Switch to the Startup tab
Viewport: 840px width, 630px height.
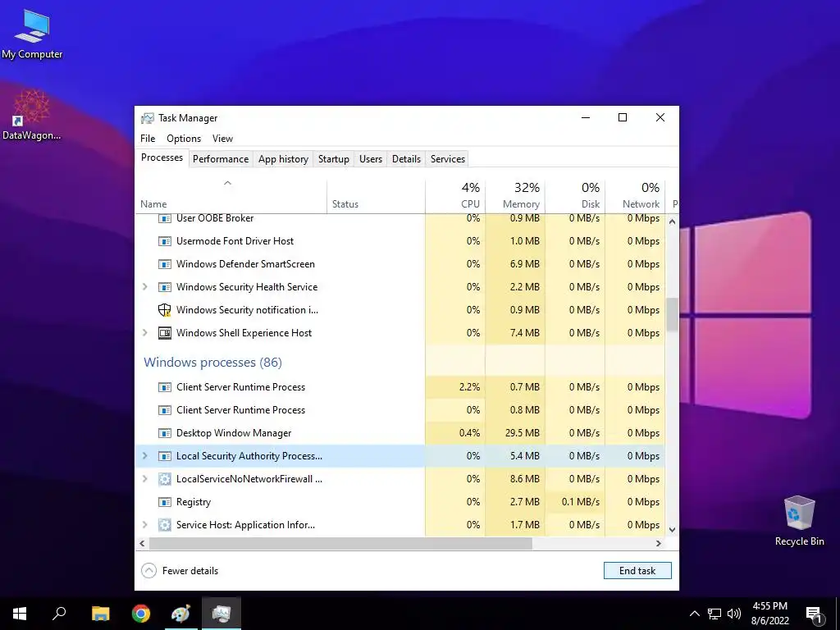click(334, 159)
